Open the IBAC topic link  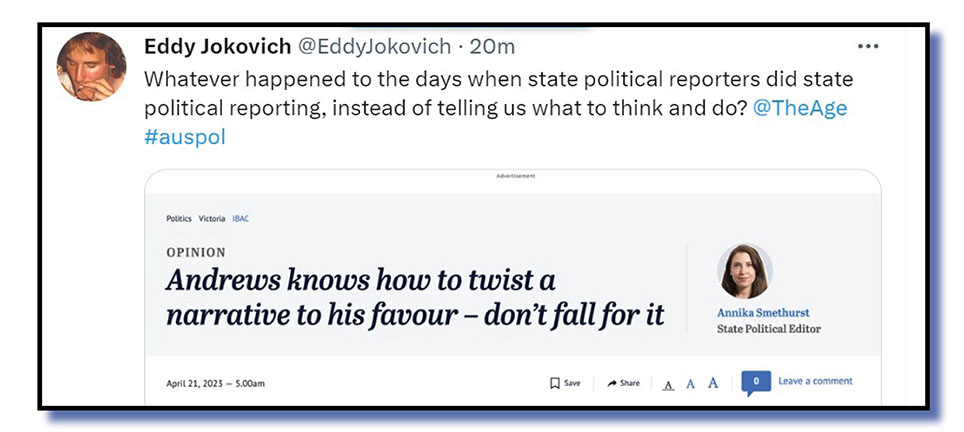(241, 218)
